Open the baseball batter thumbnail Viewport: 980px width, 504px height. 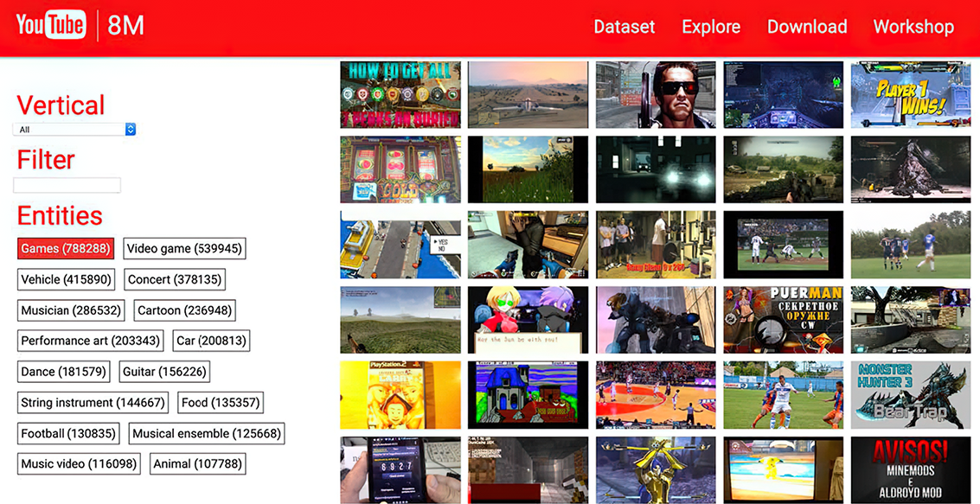[783, 244]
